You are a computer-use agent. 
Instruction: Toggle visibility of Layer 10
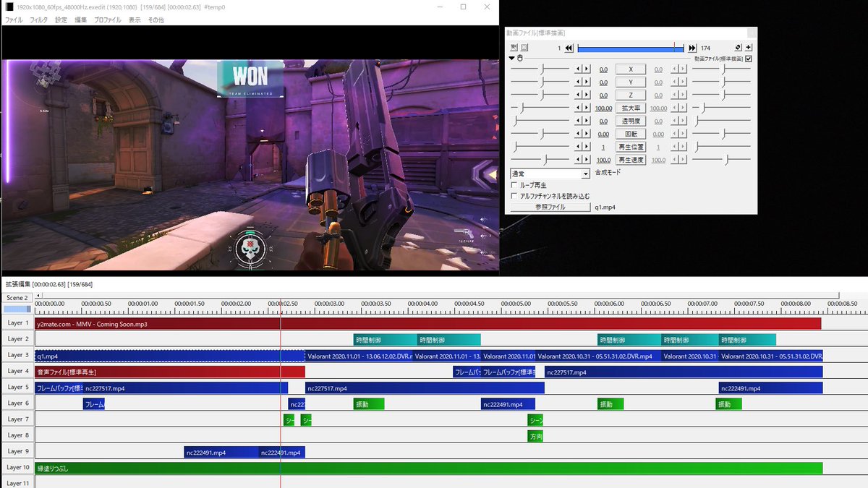click(x=17, y=468)
